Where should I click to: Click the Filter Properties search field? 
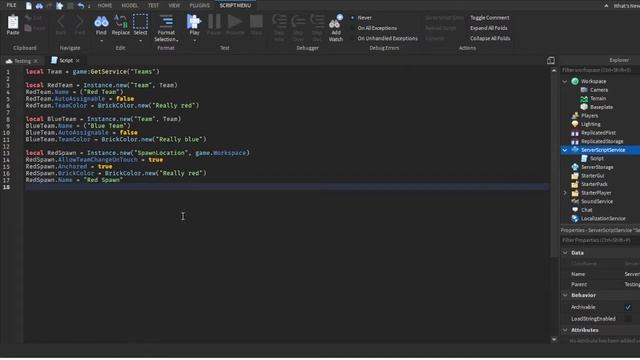tap(600, 240)
